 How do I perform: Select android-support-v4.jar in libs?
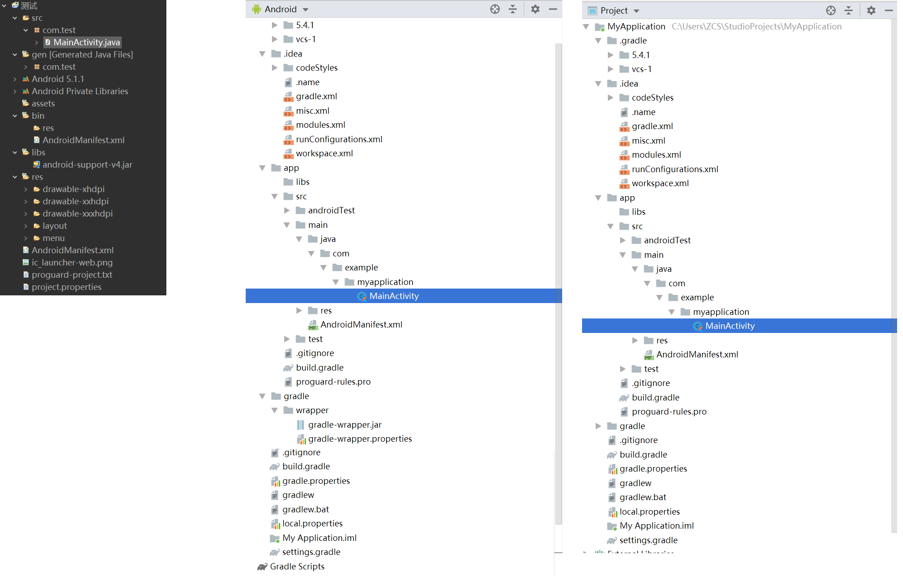pyautogui.click(x=83, y=164)
